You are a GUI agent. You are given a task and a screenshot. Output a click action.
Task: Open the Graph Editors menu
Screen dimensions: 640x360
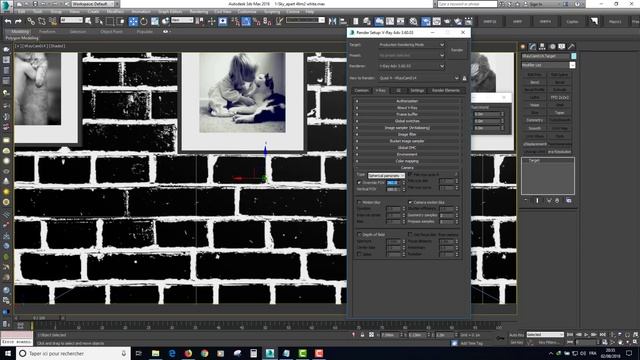pos(170,12)
